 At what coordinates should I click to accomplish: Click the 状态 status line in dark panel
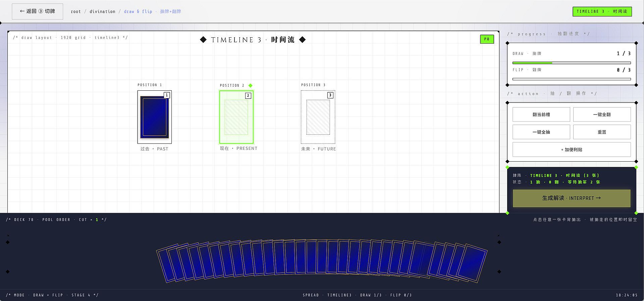(x=556, y=182)
